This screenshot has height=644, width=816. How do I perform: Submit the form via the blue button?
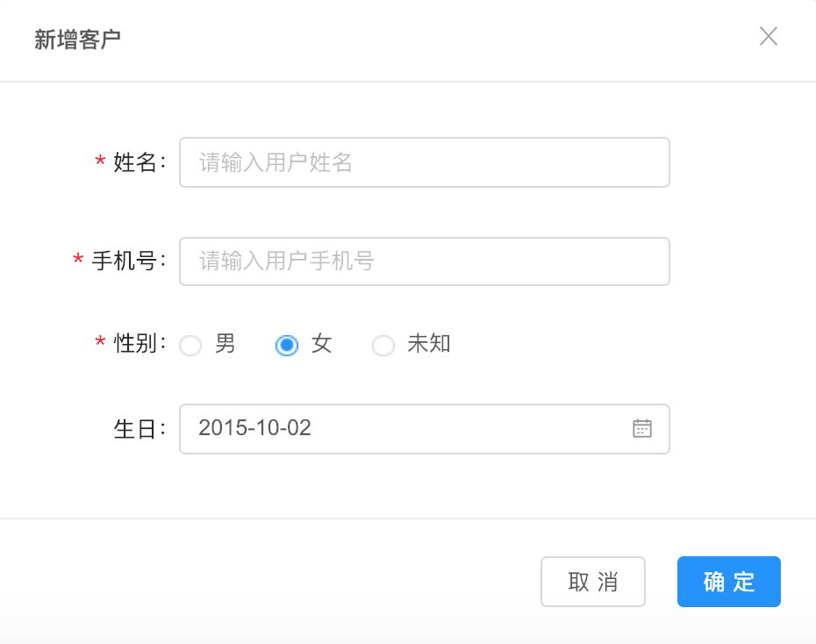tap(728, 582)
